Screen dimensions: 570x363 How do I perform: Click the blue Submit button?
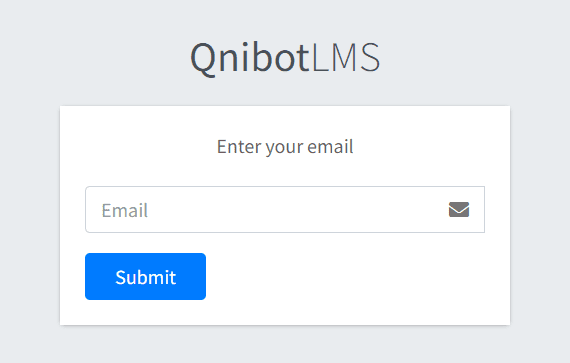tap(145, 277)
